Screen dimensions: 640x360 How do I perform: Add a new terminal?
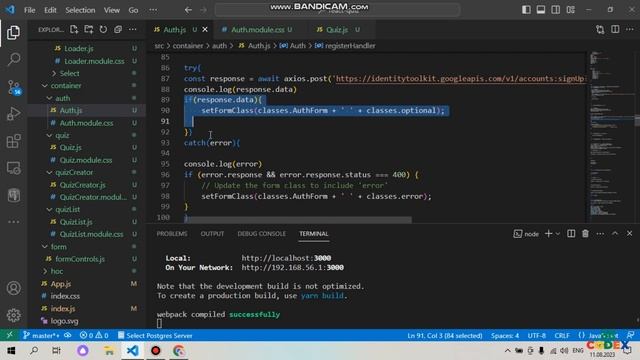pyautogui.click(x=549, y=233)
